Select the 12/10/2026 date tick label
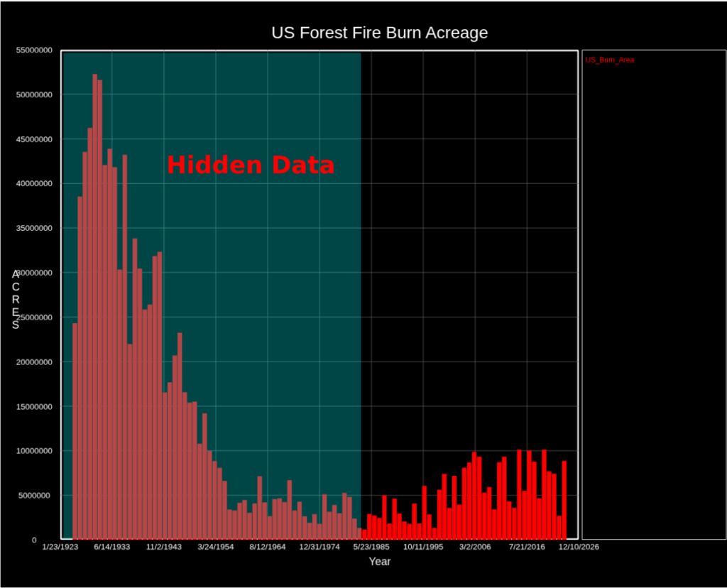The image size is (727, 588). [579, 548]
